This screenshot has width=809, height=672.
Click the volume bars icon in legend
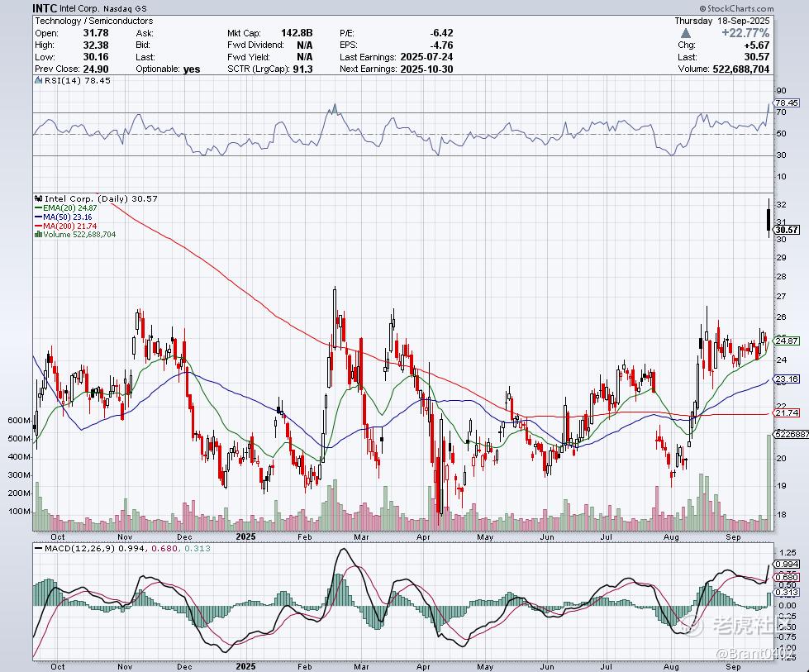click(38, 234)
